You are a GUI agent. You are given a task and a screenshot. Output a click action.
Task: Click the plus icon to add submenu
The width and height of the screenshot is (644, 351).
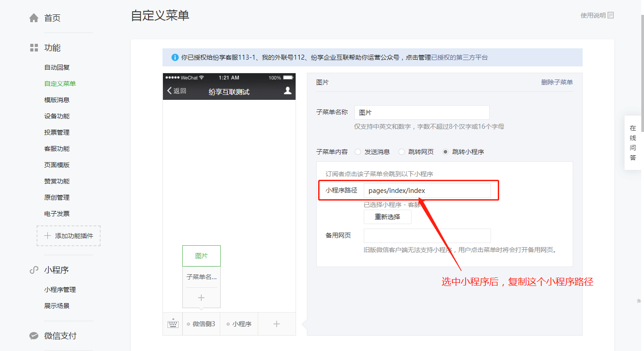pyautogui.click(x=201, y=298)
